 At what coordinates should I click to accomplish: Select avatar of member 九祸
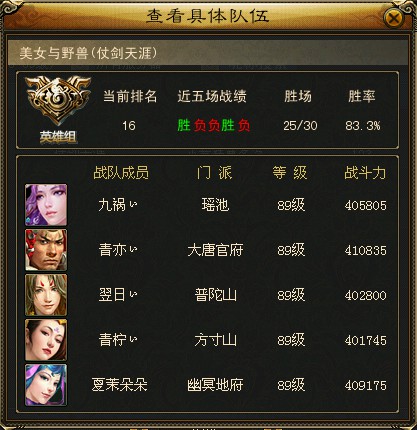(x=46, y=205)
